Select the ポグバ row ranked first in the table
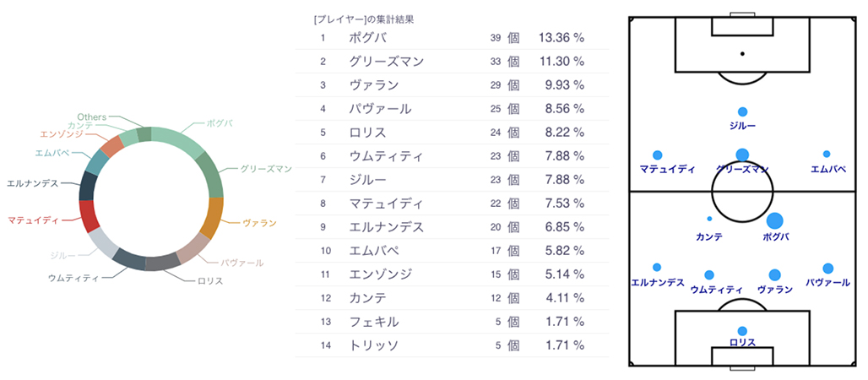 point(452,38)
